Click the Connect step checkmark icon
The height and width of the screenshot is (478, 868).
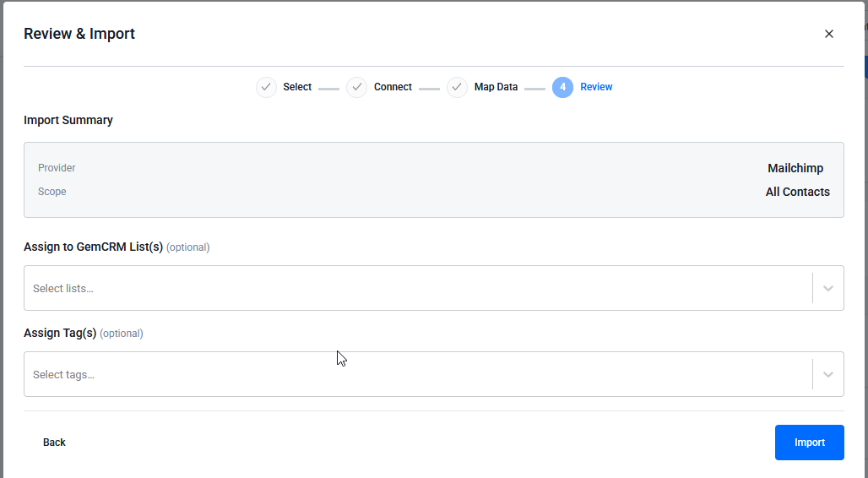[x=357, y=87]
